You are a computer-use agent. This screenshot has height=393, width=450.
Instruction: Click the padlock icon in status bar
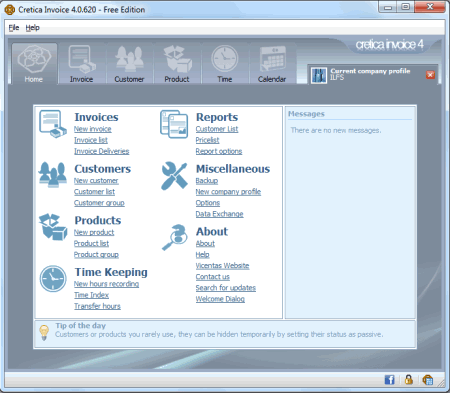[x=409, y=380]
